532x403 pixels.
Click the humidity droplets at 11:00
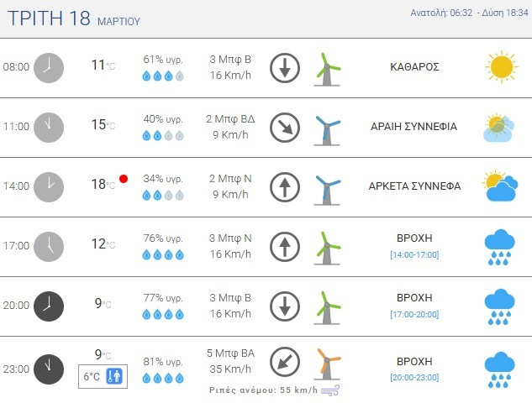click(x=163, y=135)
